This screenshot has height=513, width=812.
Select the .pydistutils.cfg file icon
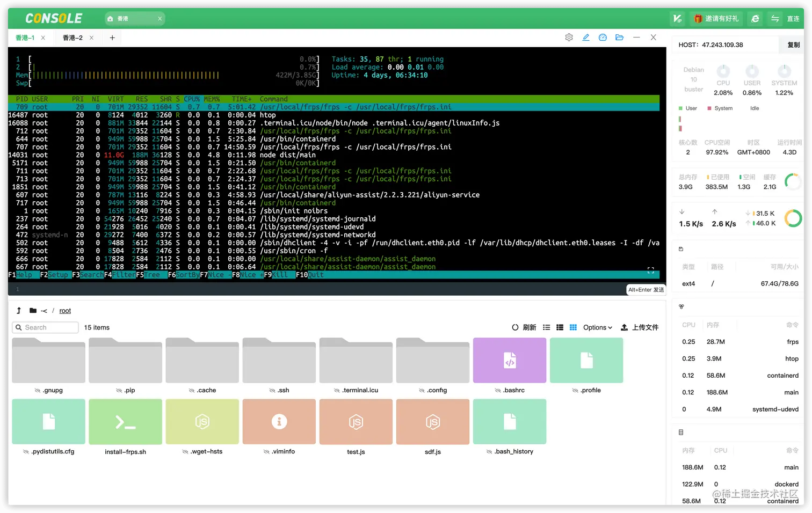pos(48,422)
